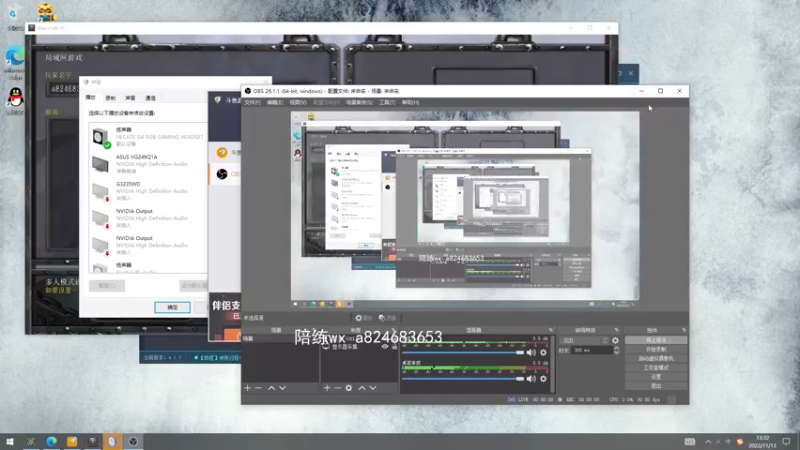Screen dimensions: 800x450
Task: Switch to 通信 tab in Sound dialog
Action: pos(150,98)
